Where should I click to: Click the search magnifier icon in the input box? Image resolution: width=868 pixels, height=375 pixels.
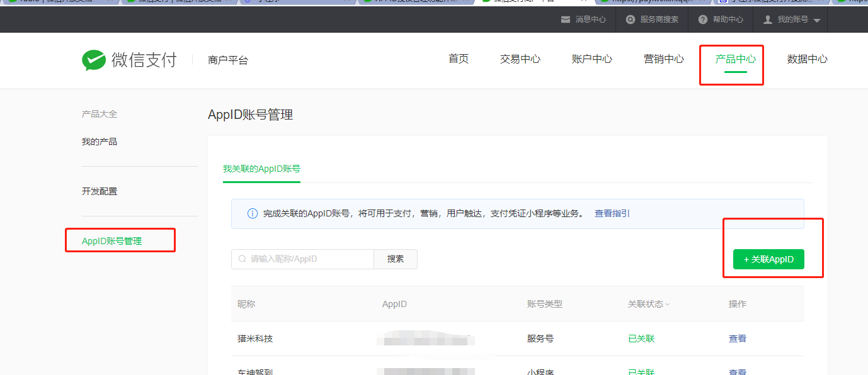(x=243, y=259)
